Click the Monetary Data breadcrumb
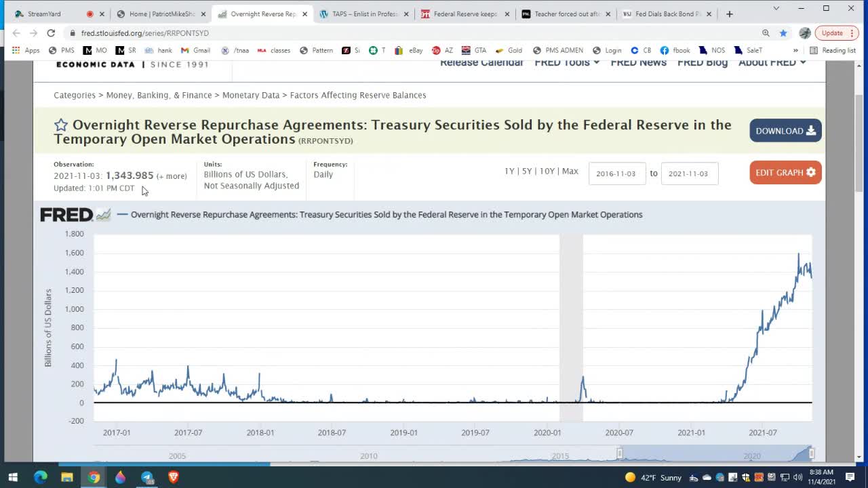Viewport: 868px width, 488px height. pyautogui.click(x=251, y=95)
